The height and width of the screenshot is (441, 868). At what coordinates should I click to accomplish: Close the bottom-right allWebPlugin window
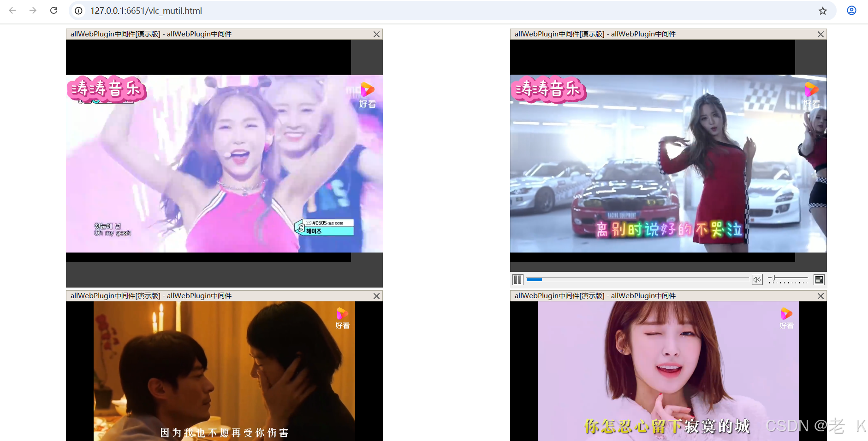pyautogui.click(x=820, y=296)
